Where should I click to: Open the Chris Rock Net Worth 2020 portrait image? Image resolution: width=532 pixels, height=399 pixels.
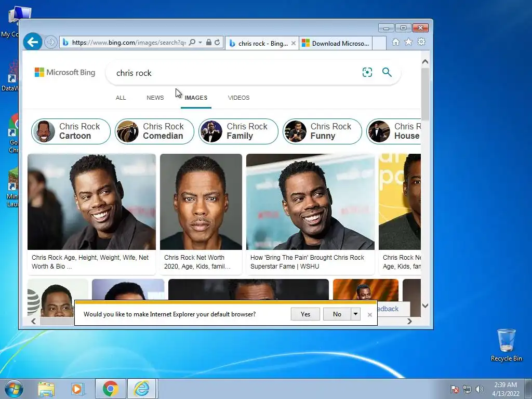point(201,202)
